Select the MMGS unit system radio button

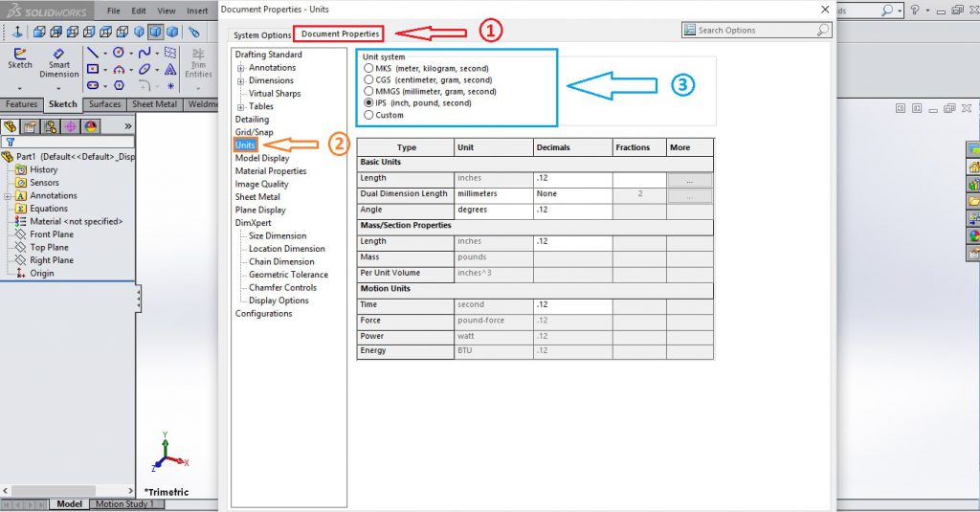click(x=368, y=91)
